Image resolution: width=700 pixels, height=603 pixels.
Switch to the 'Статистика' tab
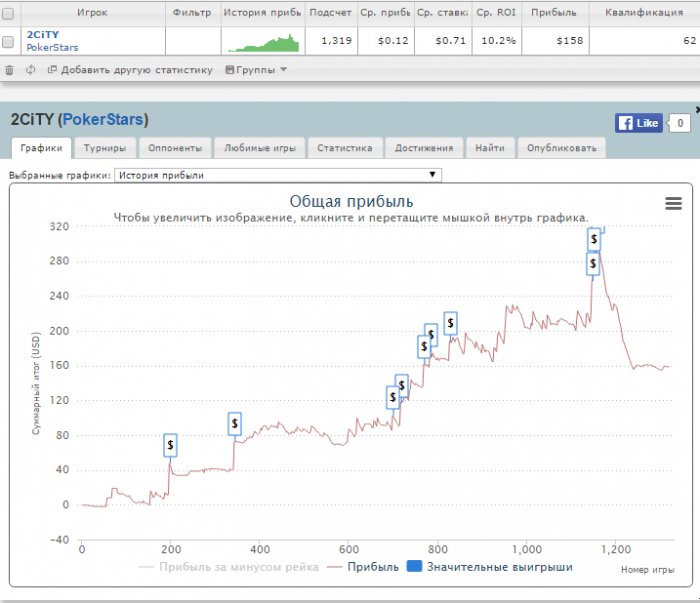[345, 148]
